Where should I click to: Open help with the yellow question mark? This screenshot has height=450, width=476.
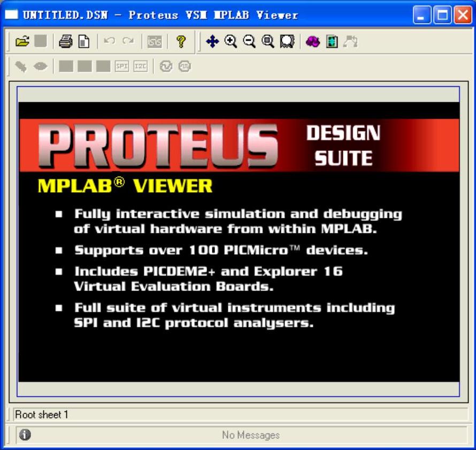[181, 41]
